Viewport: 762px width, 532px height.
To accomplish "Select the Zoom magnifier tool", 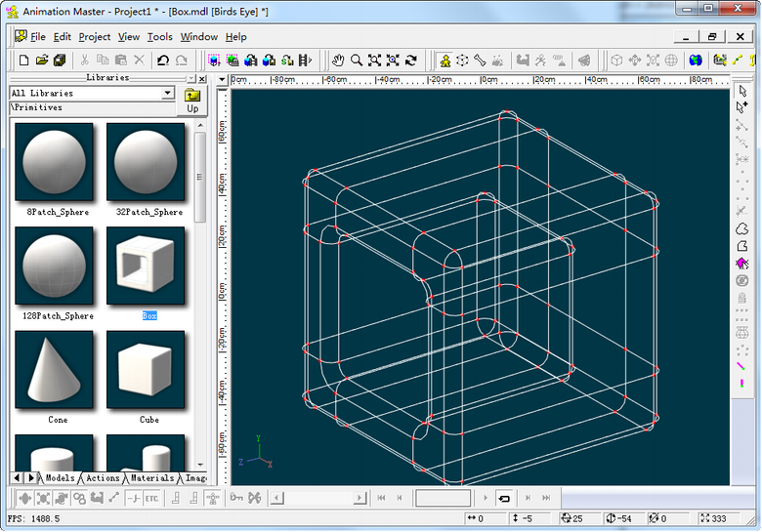I will pos(357,61).
